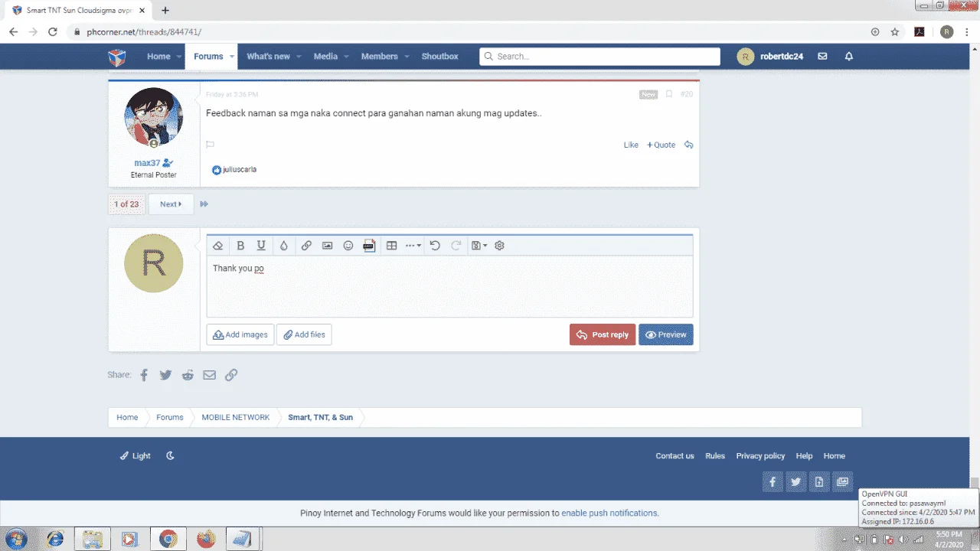Image resolution: width=980 pixels, height=551 pixels.
Task: Share thread via Reddit icon
Action: point(188,375)
